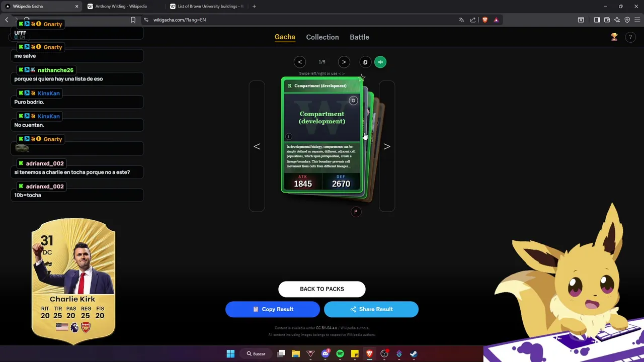The height and width of the screenshot is (362, 644).
Task: Open OBS Studio from taskbar
Action: point(384,353)
